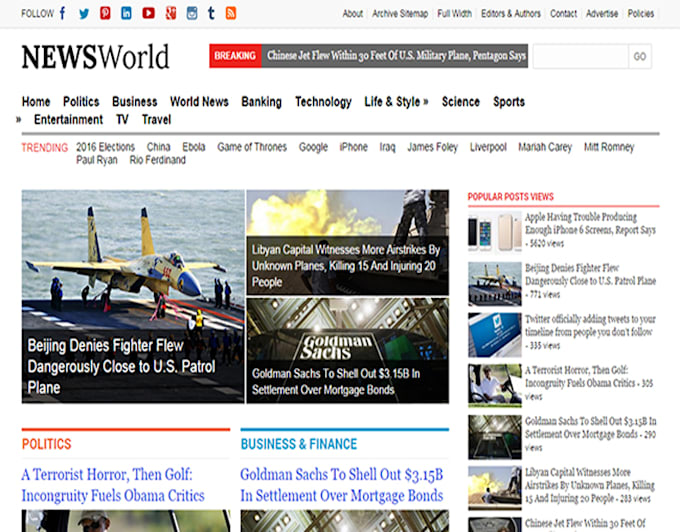This screenshot has height=532, width=680.
Task: Open popular post Twitter officially adding tweets
Action: click(590, 326)
